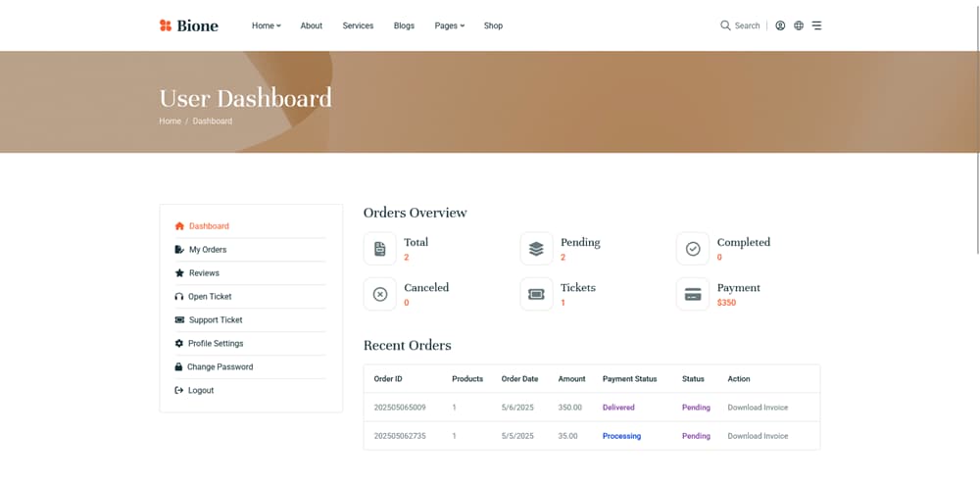Click the Delivered payment status

click(x=618, y=408)
